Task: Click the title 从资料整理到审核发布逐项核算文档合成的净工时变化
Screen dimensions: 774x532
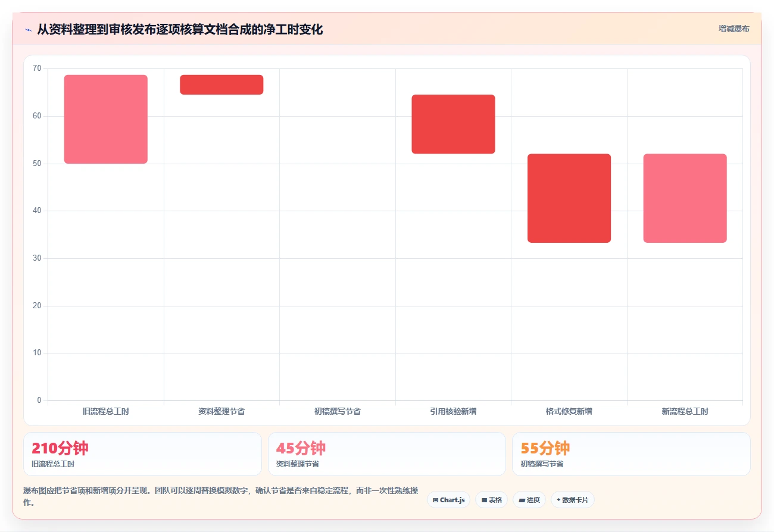Action: click(x=180, y=29)
